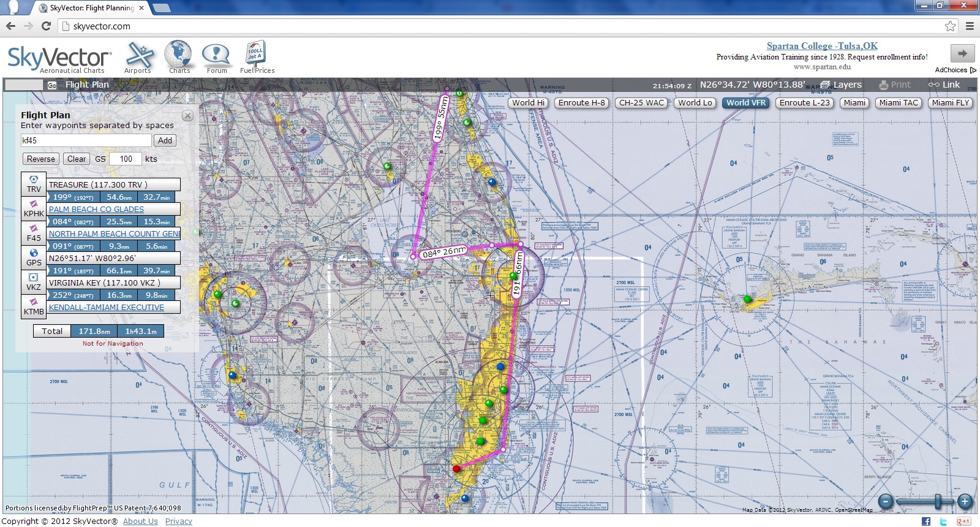Open the Charts globe icon
980x527 pixels.
tap(179, 57)
